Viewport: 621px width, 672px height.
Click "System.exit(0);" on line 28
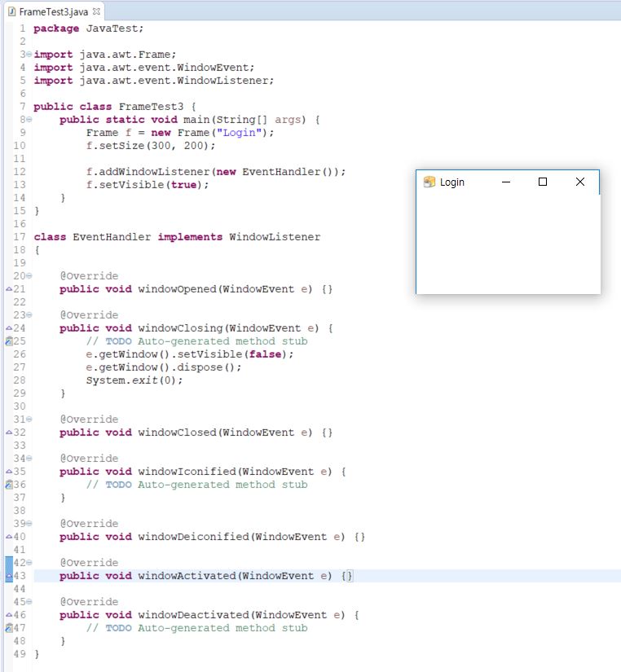click(134, 380)
